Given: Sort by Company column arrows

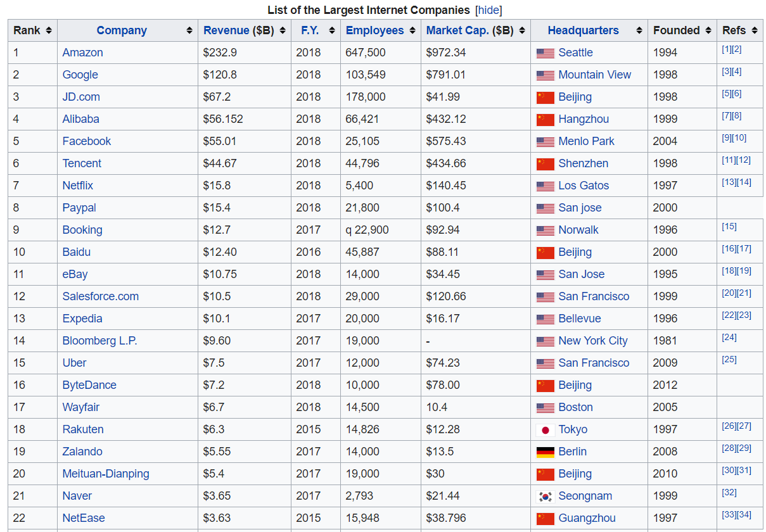Looking at the screenshot, I should [189, 30].
